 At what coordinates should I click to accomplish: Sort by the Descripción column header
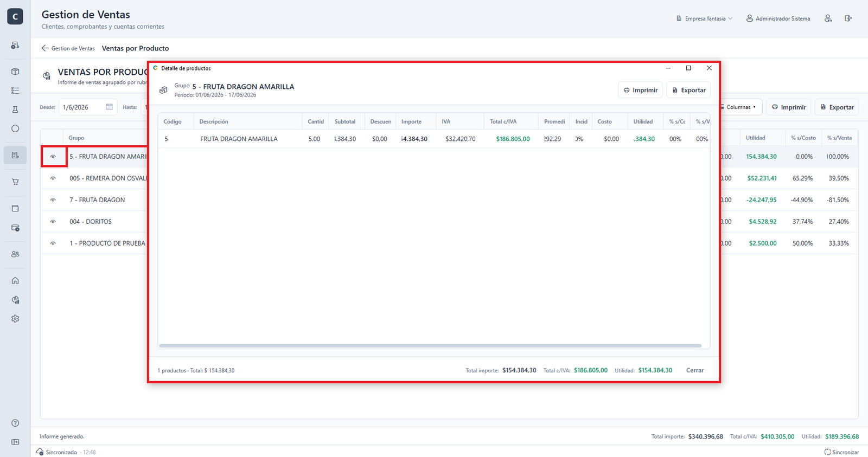[x=214, y=121]
